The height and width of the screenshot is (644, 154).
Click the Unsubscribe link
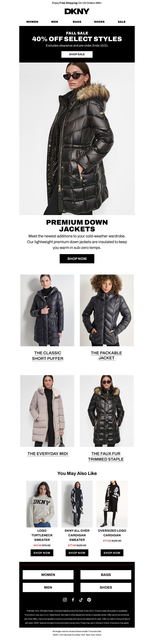click(95, 631)
